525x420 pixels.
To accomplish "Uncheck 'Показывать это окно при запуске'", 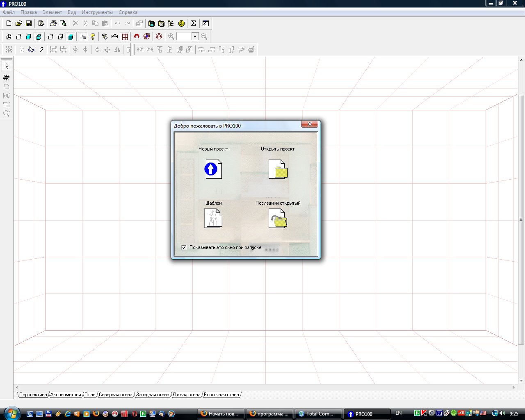I will (184, 247).
